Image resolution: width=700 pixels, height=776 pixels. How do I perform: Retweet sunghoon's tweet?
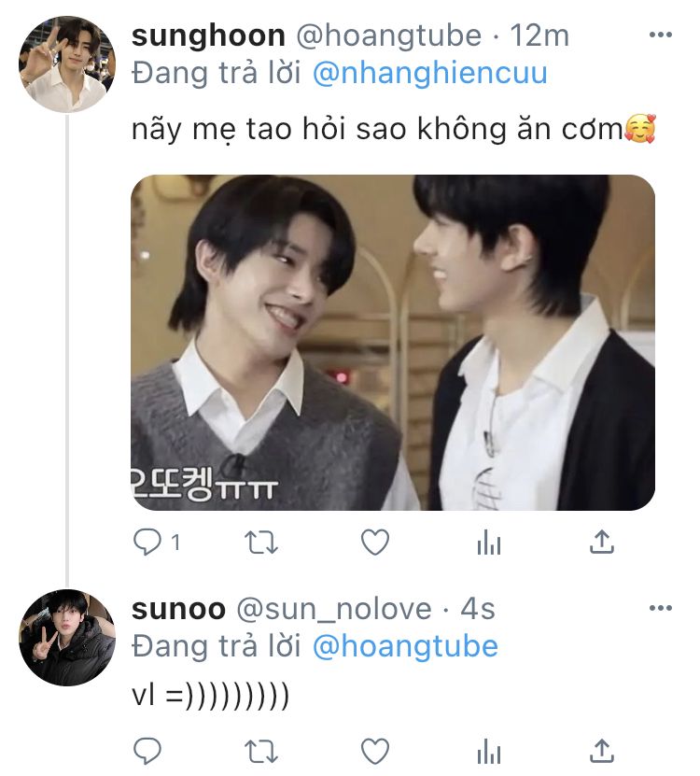(x=261, y=542)
